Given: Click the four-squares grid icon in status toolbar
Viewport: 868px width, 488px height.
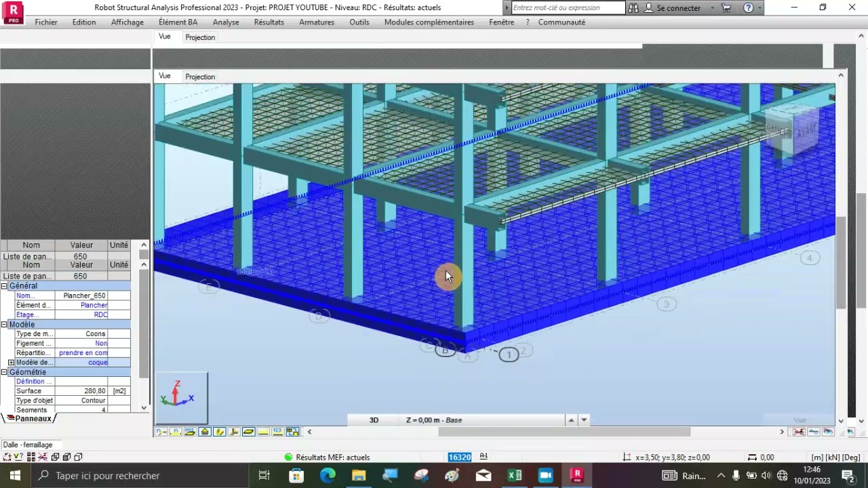Looking at the screenshot, I should tap(31, 457).
